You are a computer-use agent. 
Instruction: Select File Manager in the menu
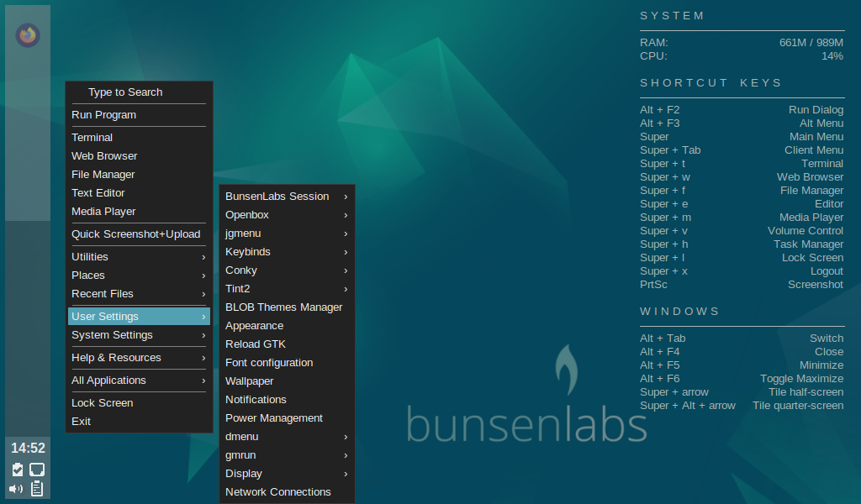coord(139,175)
